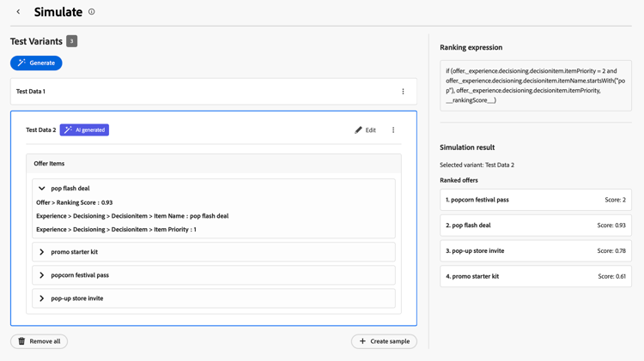The height and width of the screenshot is (361, 644).
Task: Click the ranking expression text box
Action: pos(536,86)
